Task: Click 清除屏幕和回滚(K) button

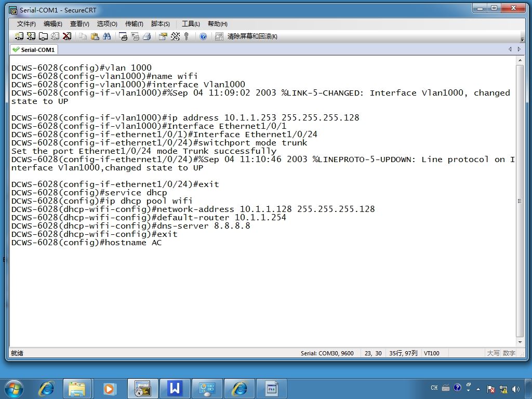Action: [x=252, y=36]
